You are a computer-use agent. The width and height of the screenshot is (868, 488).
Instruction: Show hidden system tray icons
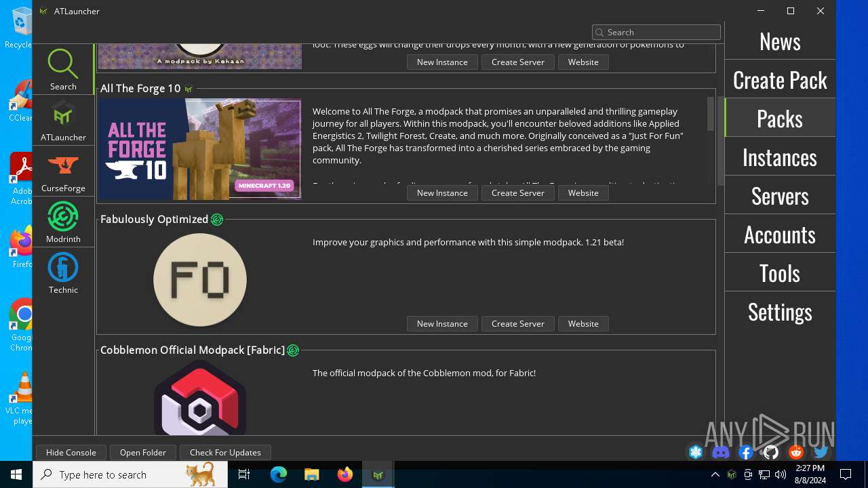715,474
